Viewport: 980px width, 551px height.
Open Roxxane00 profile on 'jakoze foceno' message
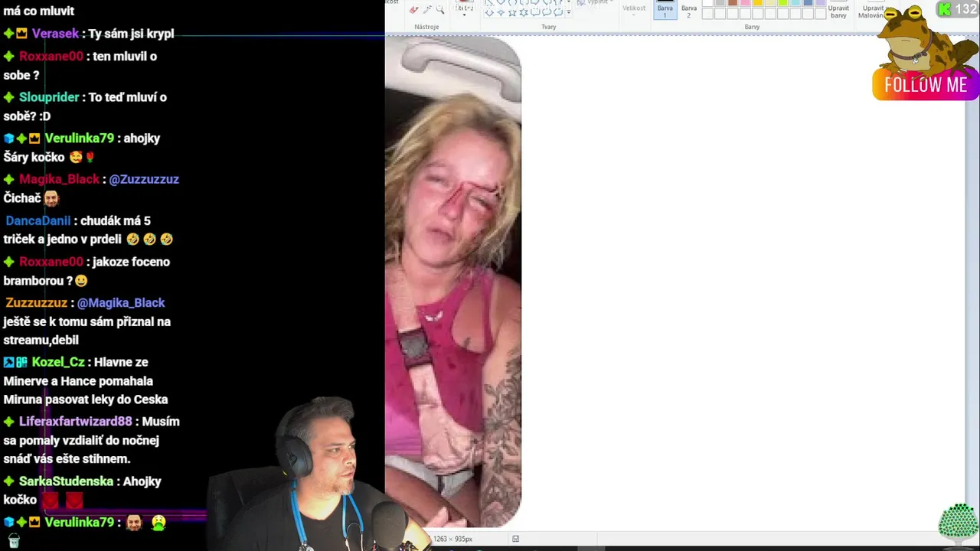click(51, 262)
